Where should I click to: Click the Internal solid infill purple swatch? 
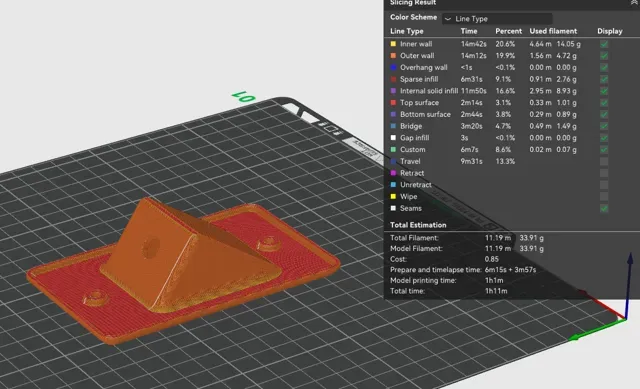393,91
